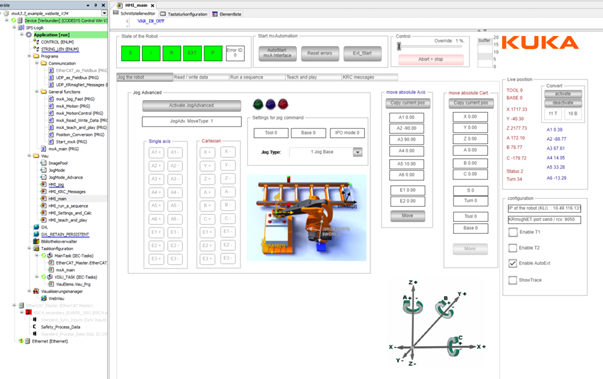Viewport: 603px width, 379px height.
Task: Collapse the VISU_TASK (IEC-Tasks) node
Action: tap(37, 277)
